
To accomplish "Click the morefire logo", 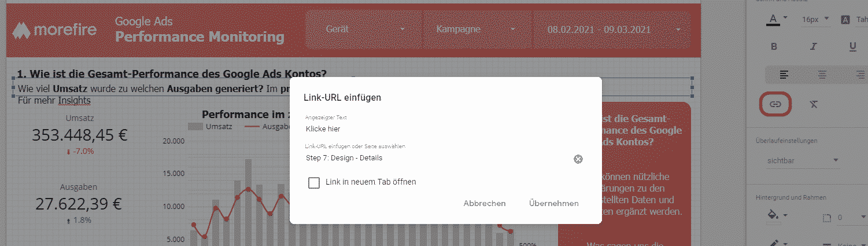I will [55, 30].
